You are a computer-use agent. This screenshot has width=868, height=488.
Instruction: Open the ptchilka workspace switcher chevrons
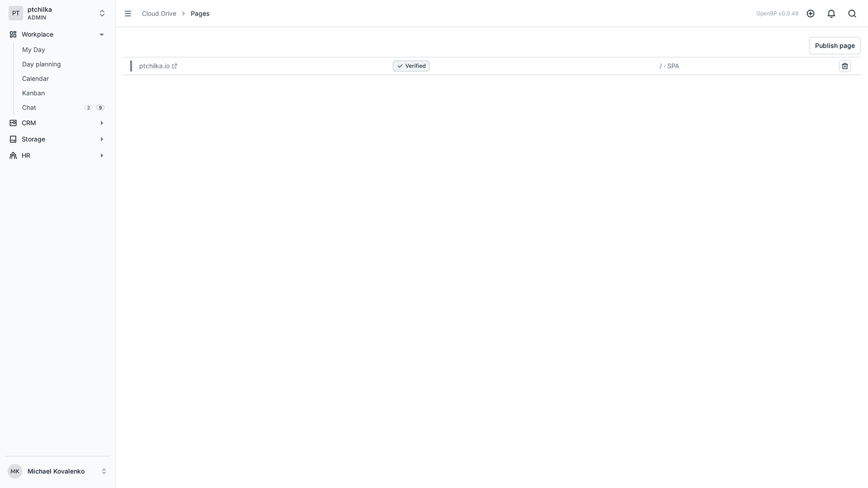pyautogui.click(x=102, y=13)
